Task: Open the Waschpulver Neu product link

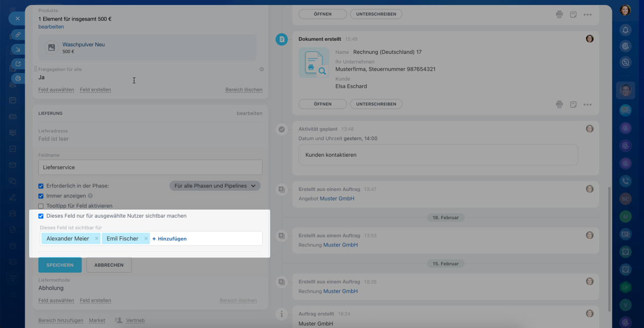Action: [84, 44]
